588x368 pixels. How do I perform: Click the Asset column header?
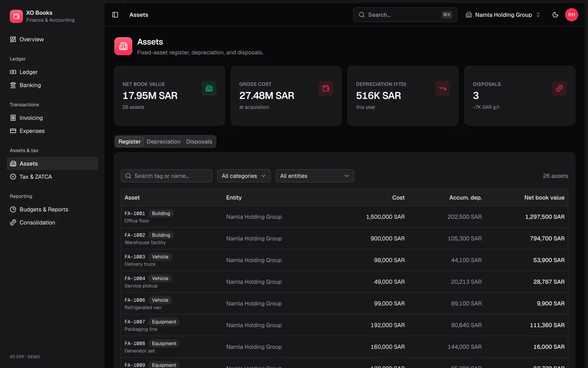tap(132, 198)
